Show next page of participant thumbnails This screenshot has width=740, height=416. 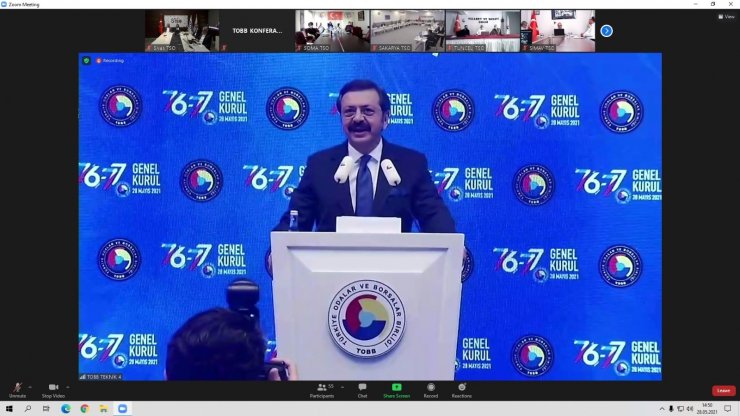[606, 31]
